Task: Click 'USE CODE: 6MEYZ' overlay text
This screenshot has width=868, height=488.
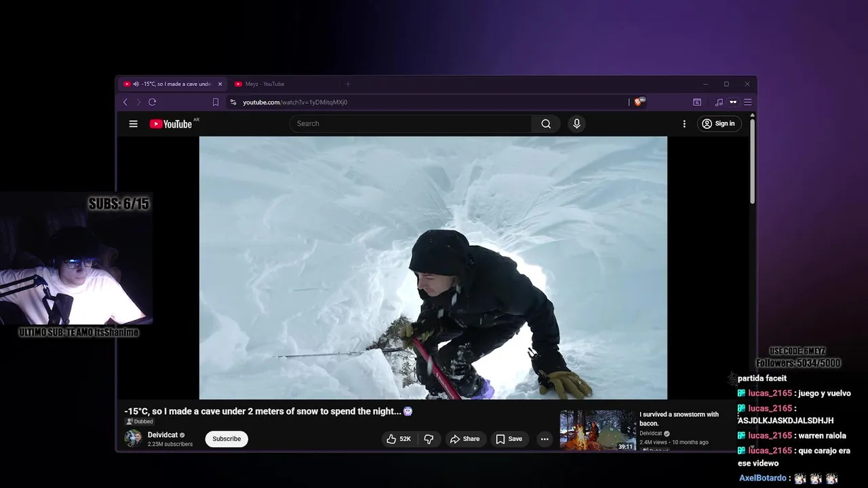Action: click(797, 351)
